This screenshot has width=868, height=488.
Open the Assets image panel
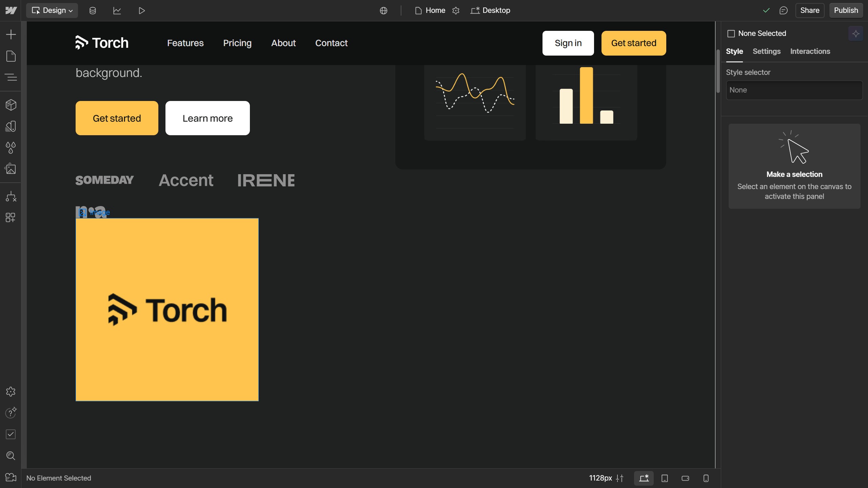[x=11, y=169]
